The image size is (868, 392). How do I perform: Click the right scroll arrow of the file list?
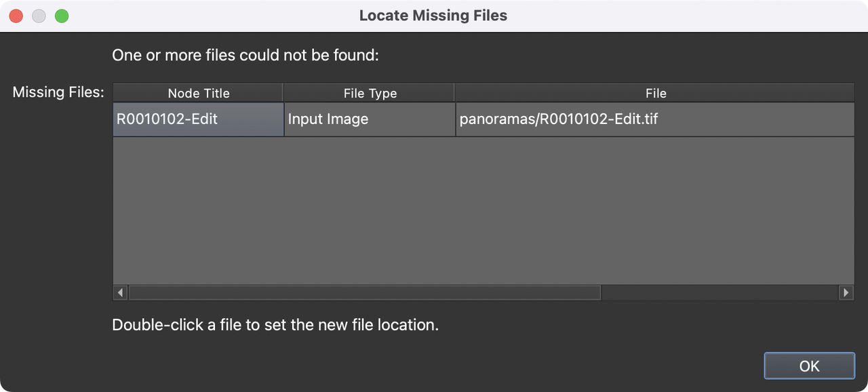[846, 292]
